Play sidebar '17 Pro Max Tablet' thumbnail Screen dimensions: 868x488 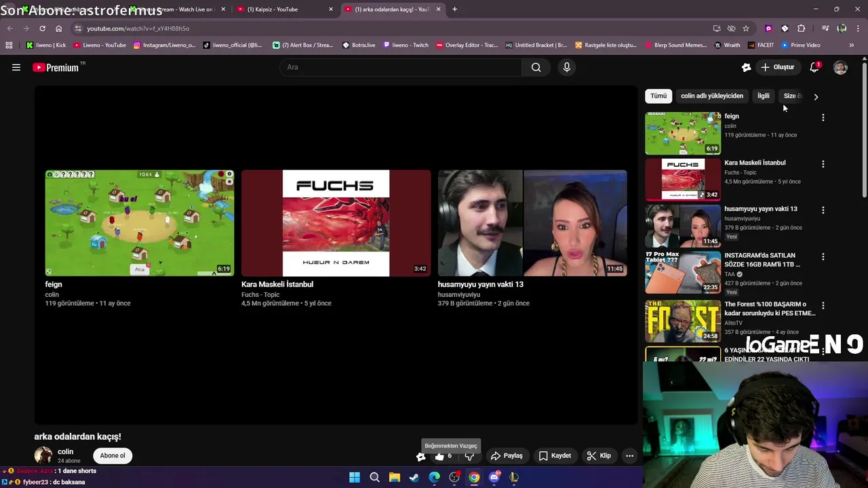pyautogui.click(x=683, y=272)
